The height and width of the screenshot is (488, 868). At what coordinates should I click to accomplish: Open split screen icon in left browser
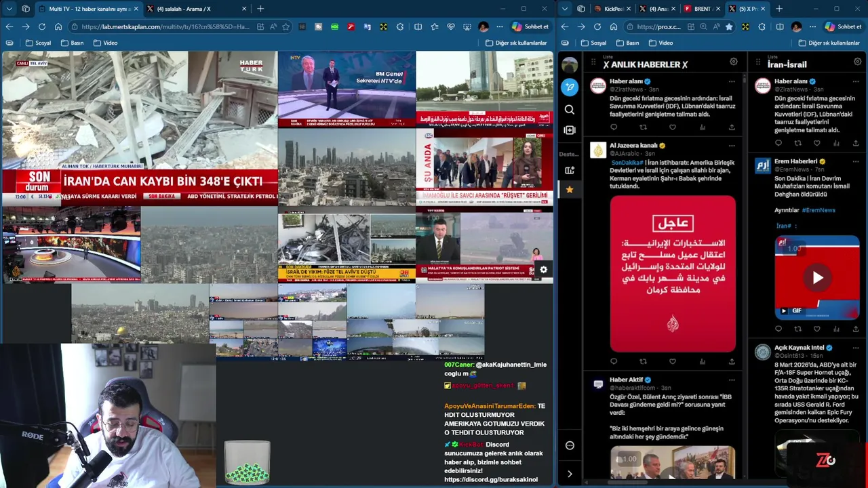click(418, 26)
